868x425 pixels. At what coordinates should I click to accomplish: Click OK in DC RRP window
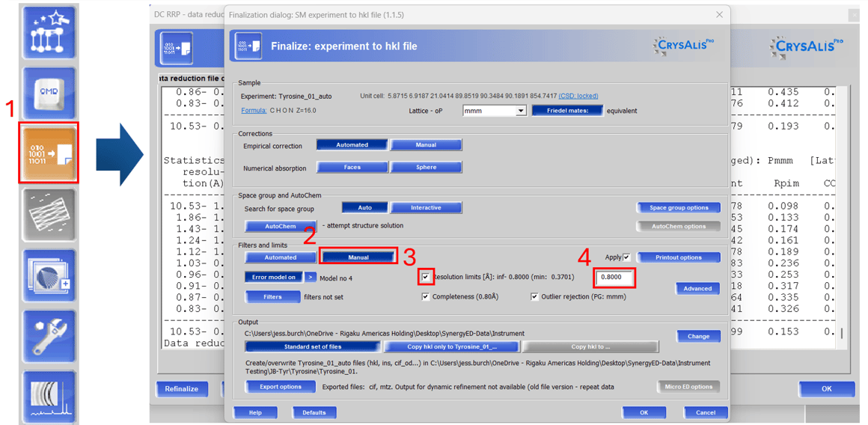826,388
